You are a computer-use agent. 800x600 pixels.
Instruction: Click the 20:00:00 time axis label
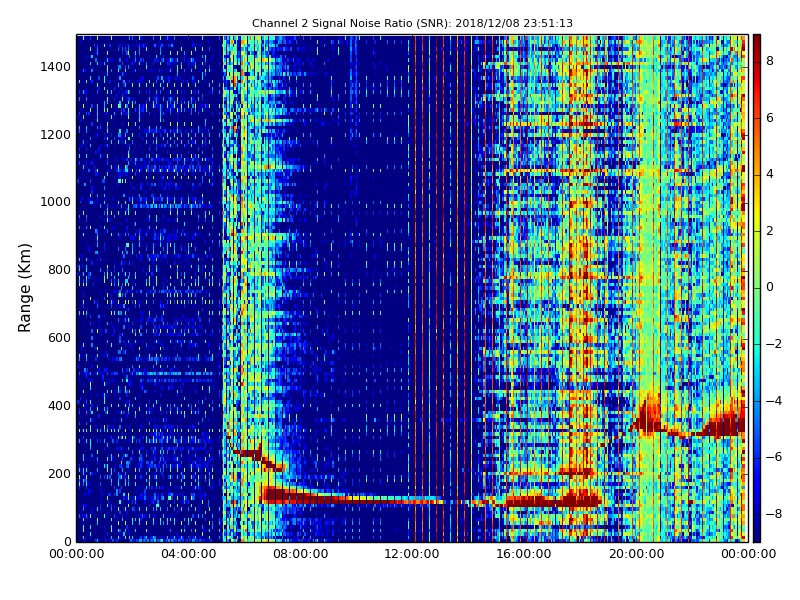coord(636,554)
